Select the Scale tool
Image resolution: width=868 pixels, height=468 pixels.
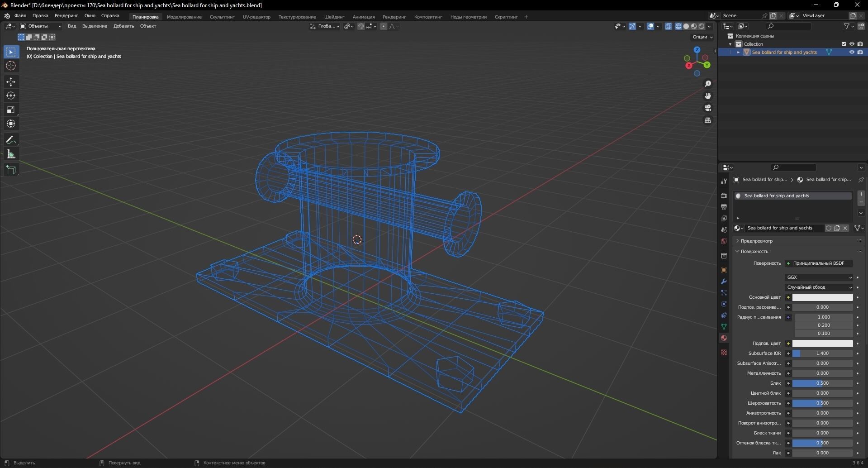click(11, 110)
